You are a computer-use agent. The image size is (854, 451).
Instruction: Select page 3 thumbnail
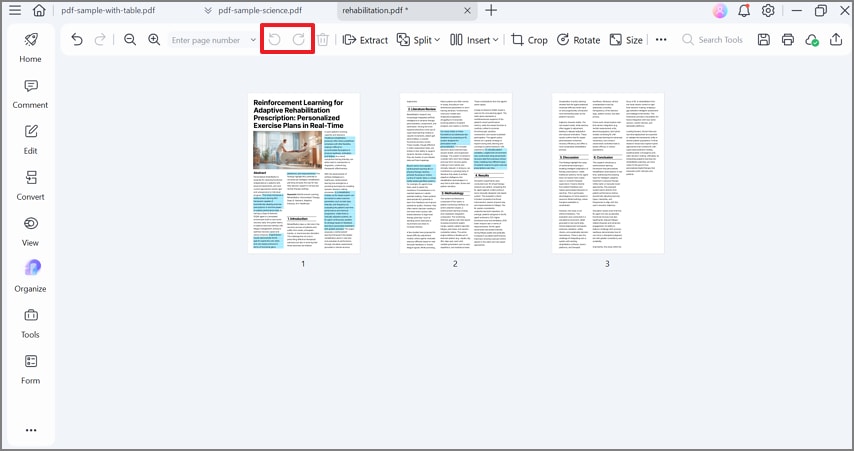[608, 173]
